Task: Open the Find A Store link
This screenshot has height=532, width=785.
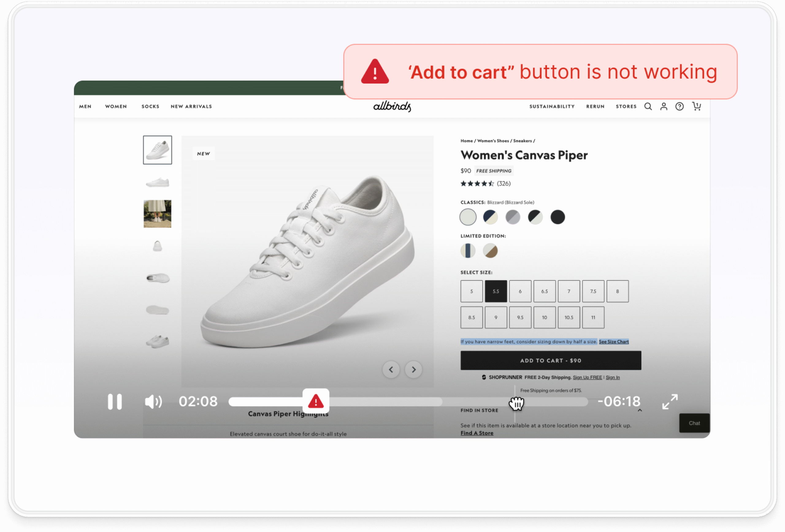Action: (x=477, y=433)
